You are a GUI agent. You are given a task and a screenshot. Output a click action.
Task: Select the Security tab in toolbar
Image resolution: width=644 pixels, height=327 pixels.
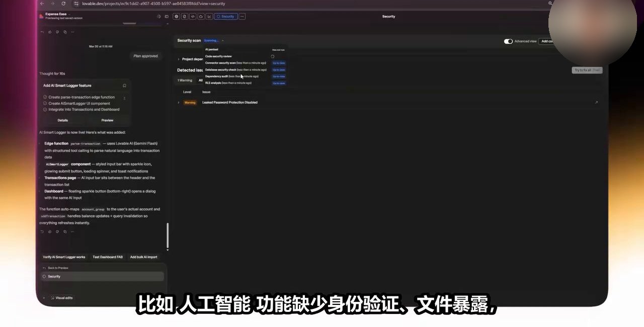[225, 17]
